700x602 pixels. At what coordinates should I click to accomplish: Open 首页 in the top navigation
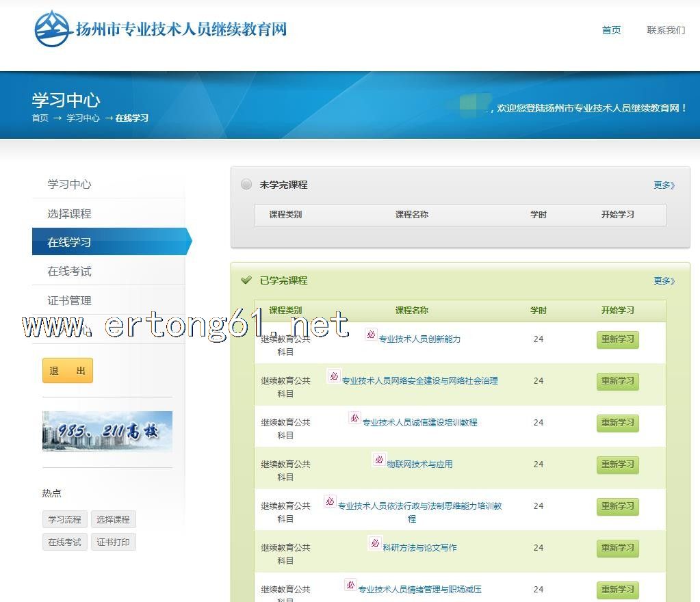(611, 30)
